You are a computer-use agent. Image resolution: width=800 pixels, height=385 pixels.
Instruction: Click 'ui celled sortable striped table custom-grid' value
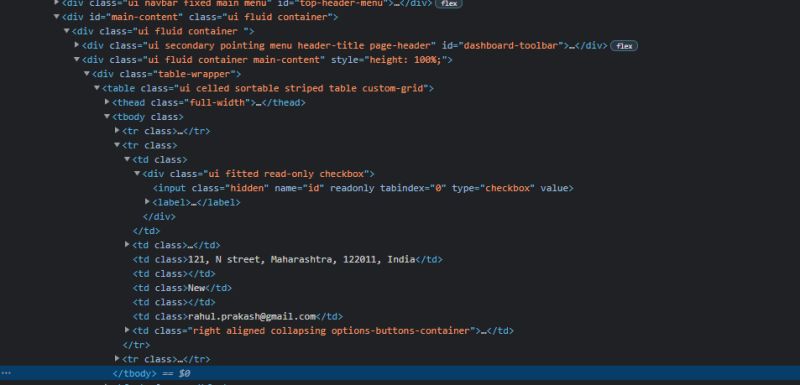tap(301, 88)
